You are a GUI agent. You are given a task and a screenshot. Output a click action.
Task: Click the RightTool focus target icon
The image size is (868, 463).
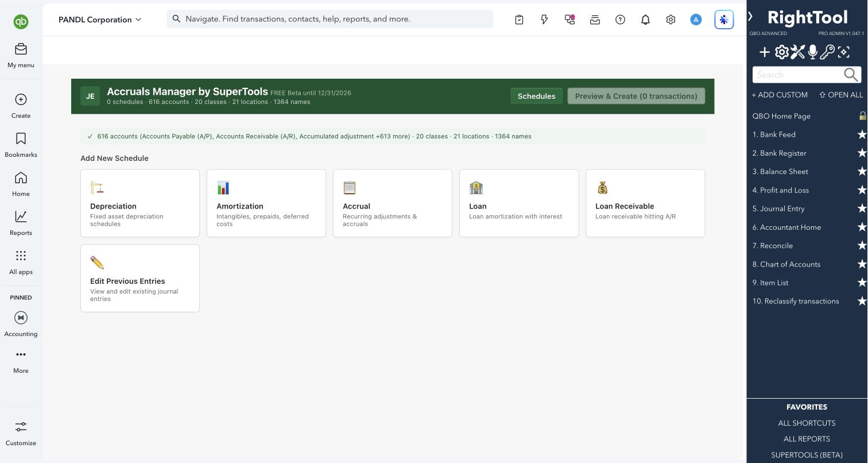[x=843, y=53]
